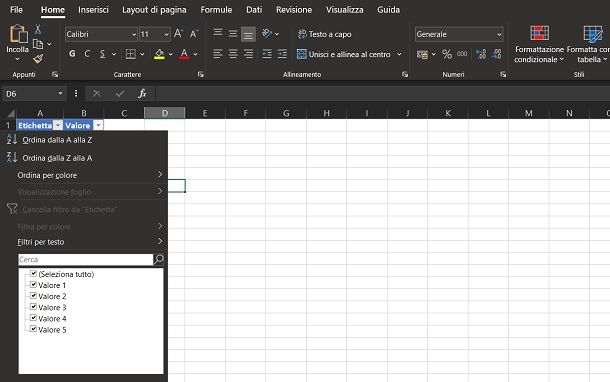Align text left
The width and height of the screenshot is (610, 382).
click(218, 54)
